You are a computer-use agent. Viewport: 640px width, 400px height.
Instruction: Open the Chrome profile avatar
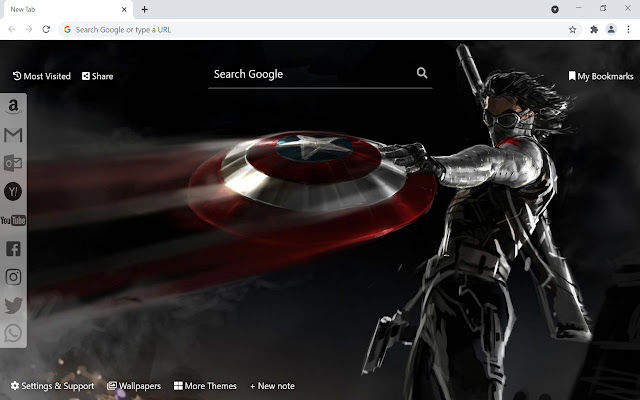[x=611, y=29]
